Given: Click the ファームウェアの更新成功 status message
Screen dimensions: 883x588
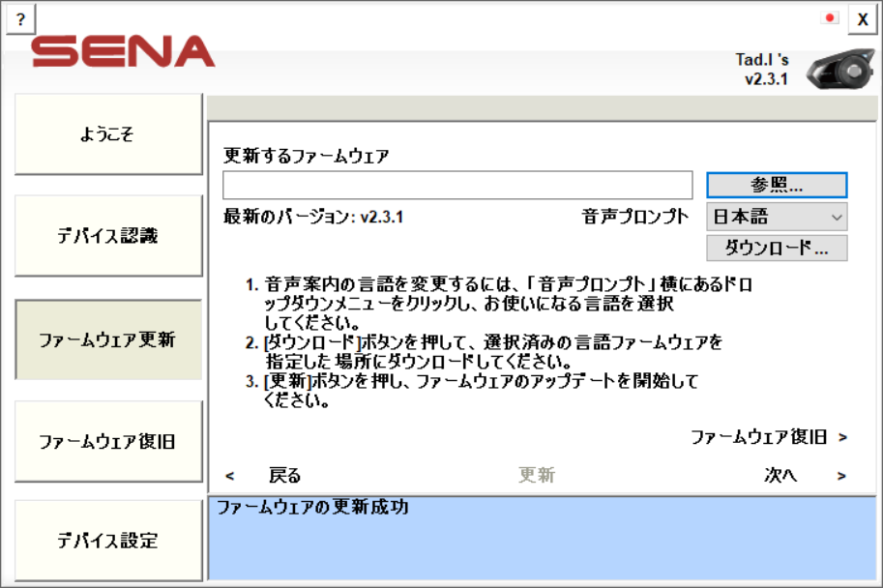Looking at the screenshot, I should 312,507.
